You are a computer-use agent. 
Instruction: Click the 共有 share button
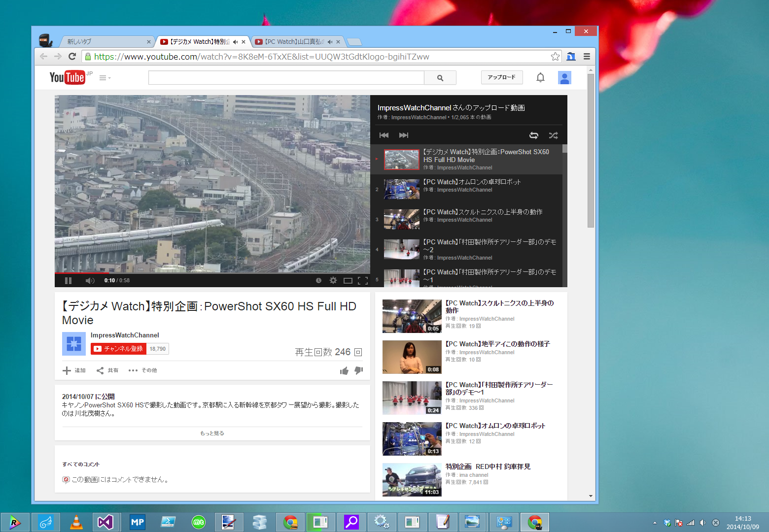click(107, 370)
